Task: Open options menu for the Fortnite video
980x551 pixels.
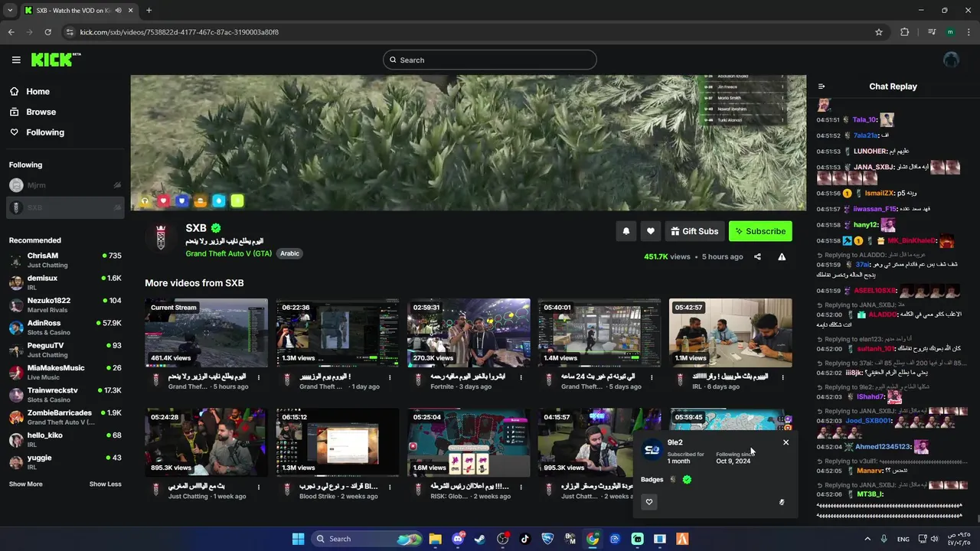Action: click(x=521, y=377)
